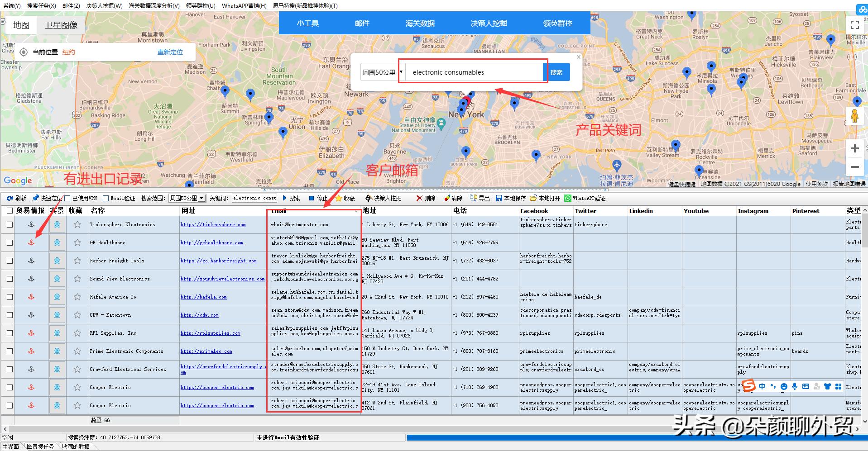The width and height of the screenshot is (868, 451).
Task: Open the WhatsAPP营销(H) menu
Action: point(244,6)
